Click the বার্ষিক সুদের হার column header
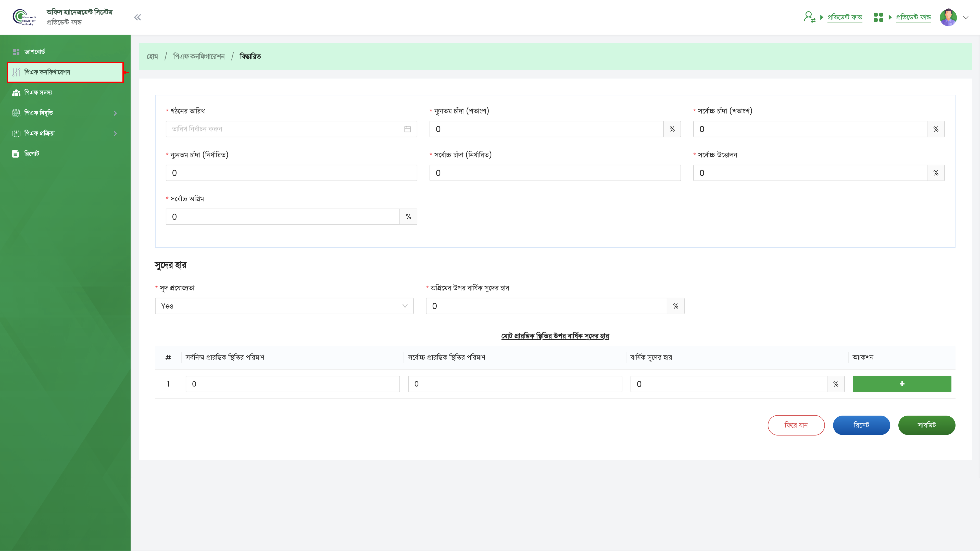Image resolution: width=980 pixels, height=551 pixels. [651, 357]
